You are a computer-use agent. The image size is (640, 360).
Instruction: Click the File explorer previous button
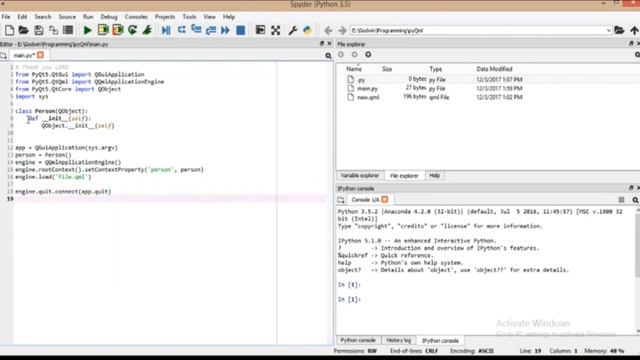tap(341, 54)
